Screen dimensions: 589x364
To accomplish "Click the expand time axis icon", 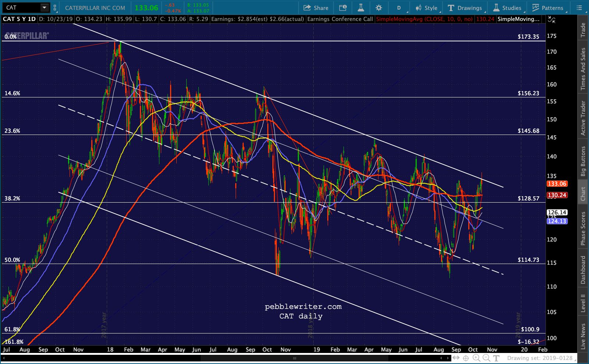I will [x=456, y=358].
